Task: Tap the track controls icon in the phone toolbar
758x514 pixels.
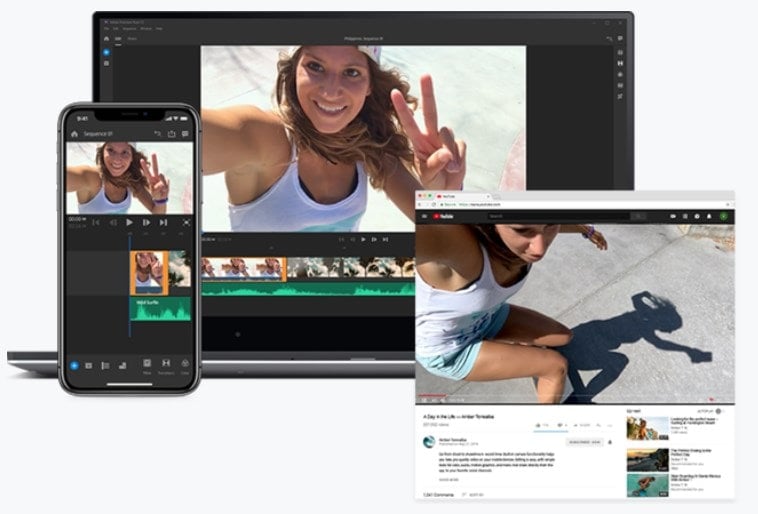Action: click(105, 366)
